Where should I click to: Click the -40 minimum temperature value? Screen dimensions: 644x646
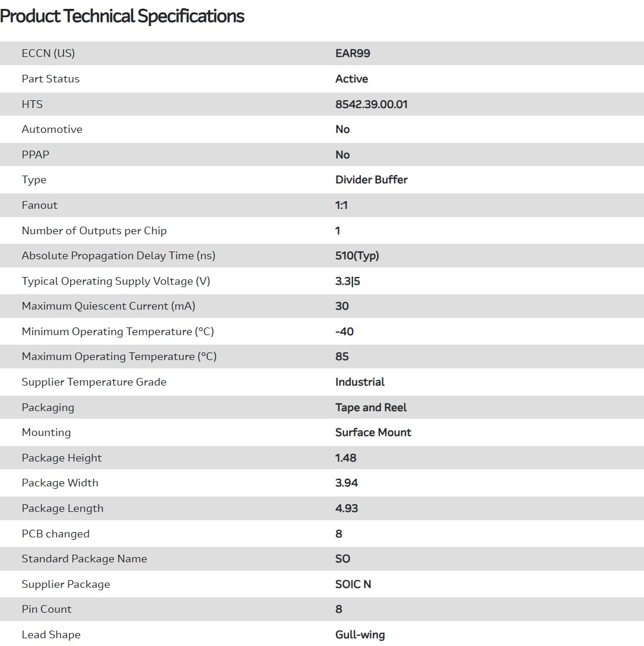click(344, 332)
